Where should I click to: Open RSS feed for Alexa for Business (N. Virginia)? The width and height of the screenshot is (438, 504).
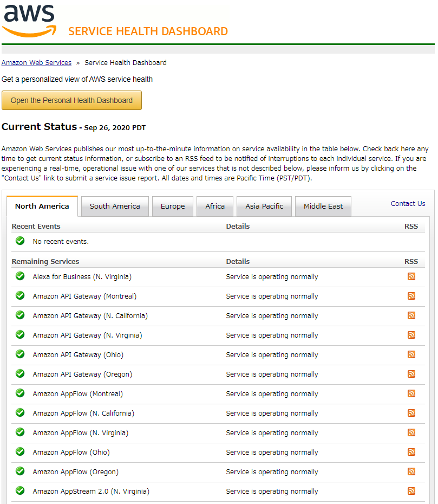coord(411,276)
